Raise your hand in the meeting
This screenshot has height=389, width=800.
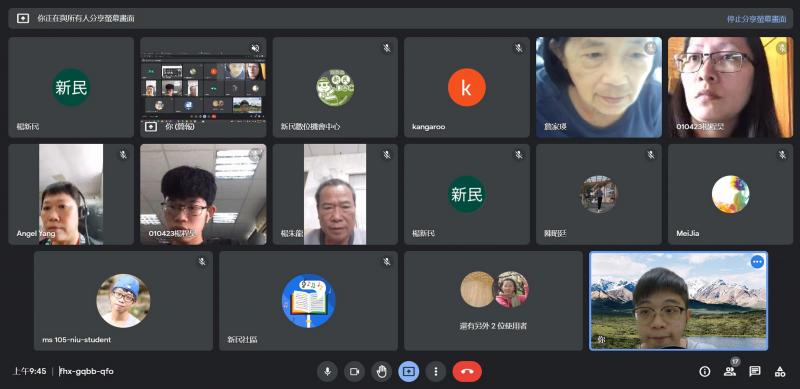click(x=382, y=372)
